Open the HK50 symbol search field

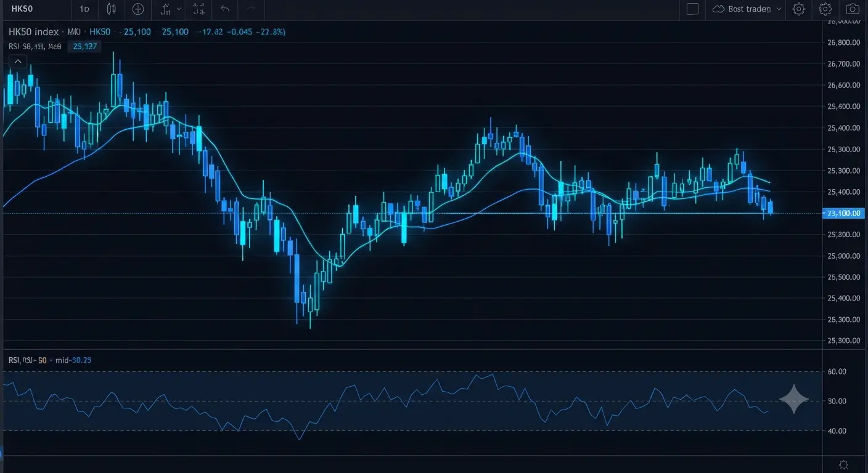pyautogui.click(x=23, y=9)
